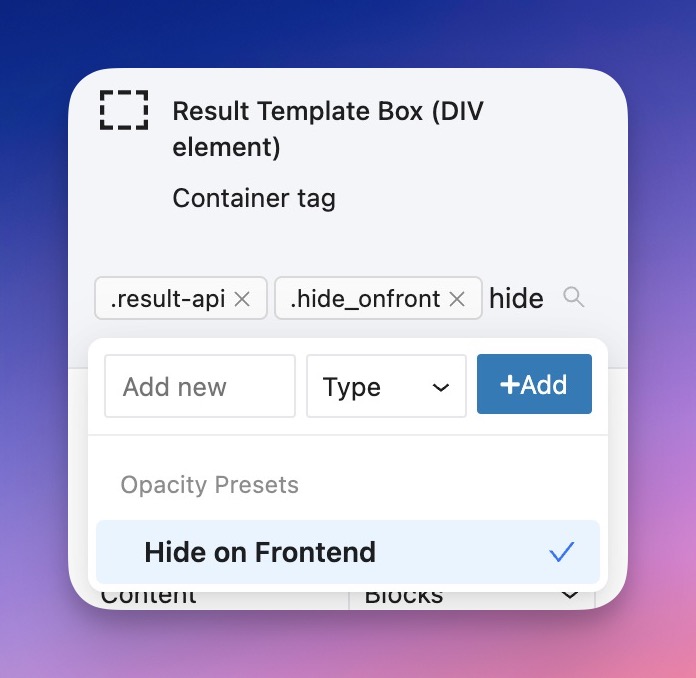
Task: Select the .hide_onfront class chip
Action: (365, 299)
